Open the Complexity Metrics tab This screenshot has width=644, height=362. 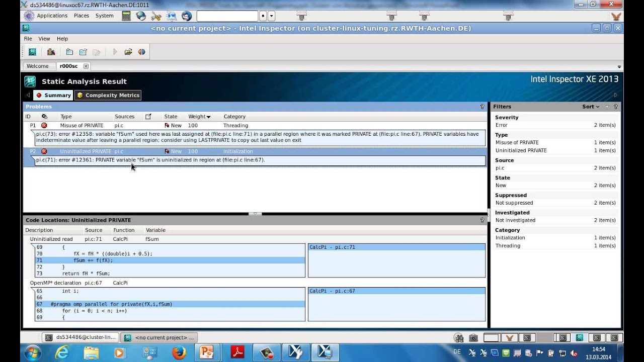pos(108,95)
